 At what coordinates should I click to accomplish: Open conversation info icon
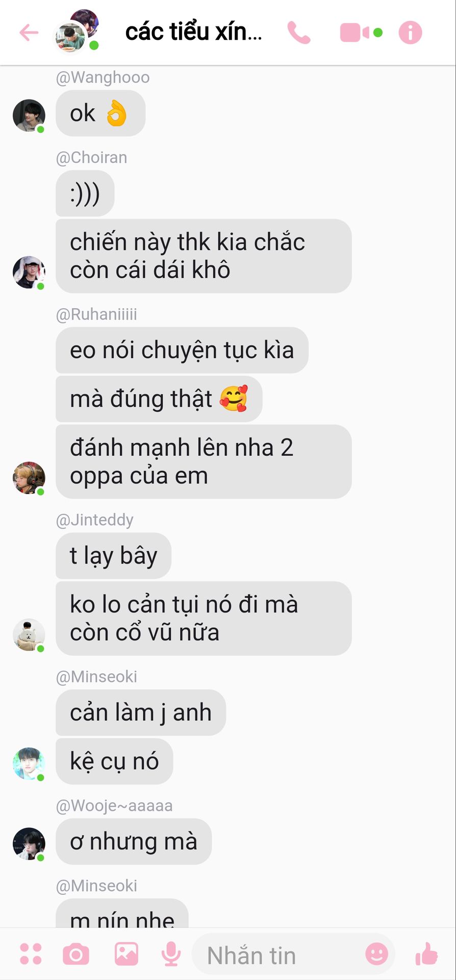tap(410, 33)
